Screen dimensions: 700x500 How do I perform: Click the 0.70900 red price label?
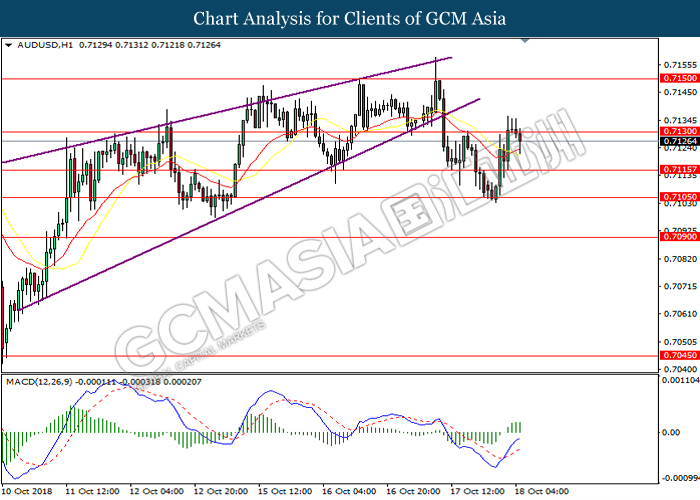(x=679, y=237)
